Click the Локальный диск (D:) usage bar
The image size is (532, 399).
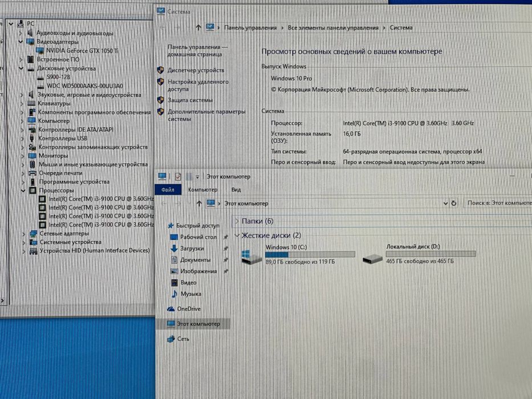click(x=431, y=254)
